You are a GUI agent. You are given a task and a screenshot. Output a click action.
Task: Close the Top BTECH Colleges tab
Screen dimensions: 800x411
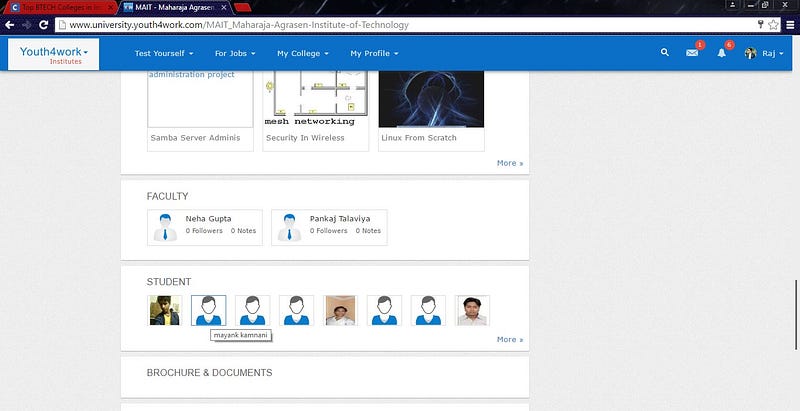point(110,8)
